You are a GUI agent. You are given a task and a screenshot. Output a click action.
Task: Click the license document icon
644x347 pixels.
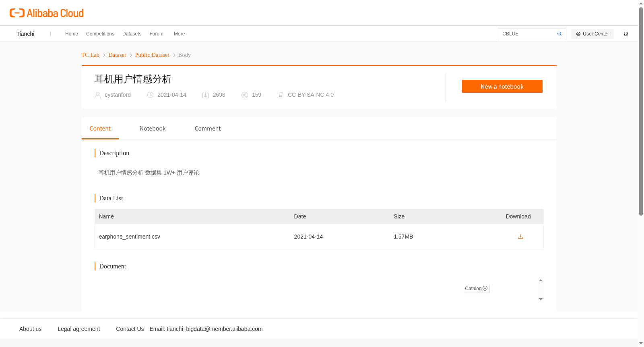(x=281, y=95)
